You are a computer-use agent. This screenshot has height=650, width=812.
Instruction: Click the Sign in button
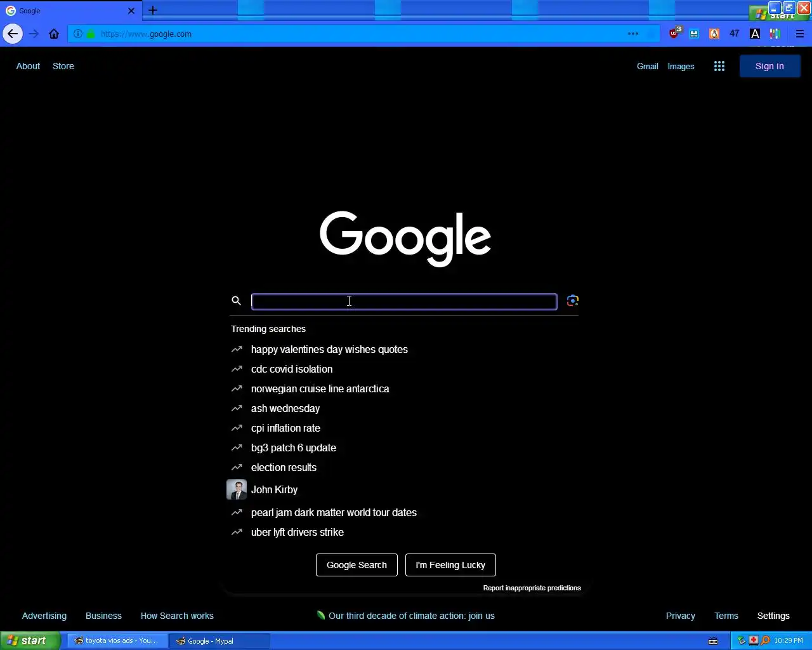769,66
